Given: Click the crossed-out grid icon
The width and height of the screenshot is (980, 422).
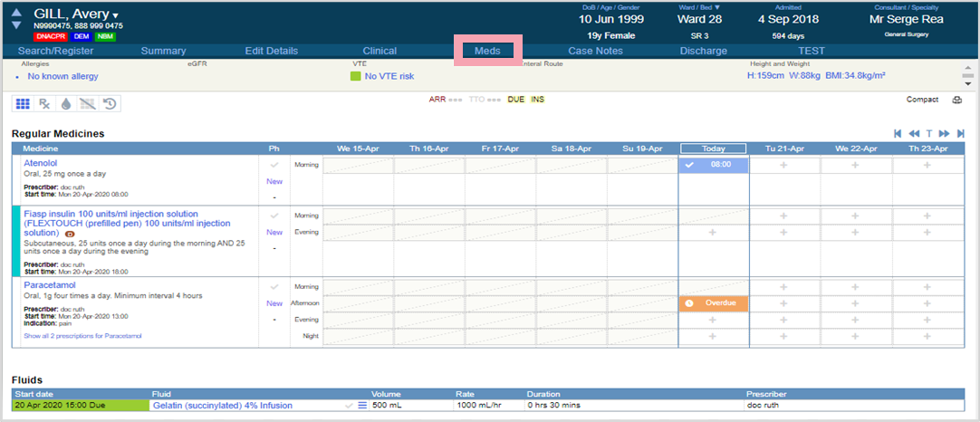Looking at the screenshot, I should 87,104.
